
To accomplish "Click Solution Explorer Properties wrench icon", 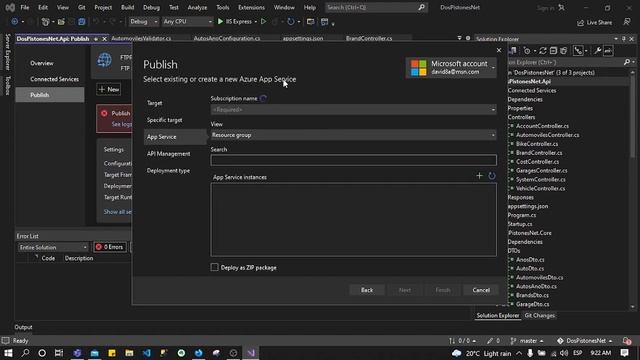I will (598, 51).
